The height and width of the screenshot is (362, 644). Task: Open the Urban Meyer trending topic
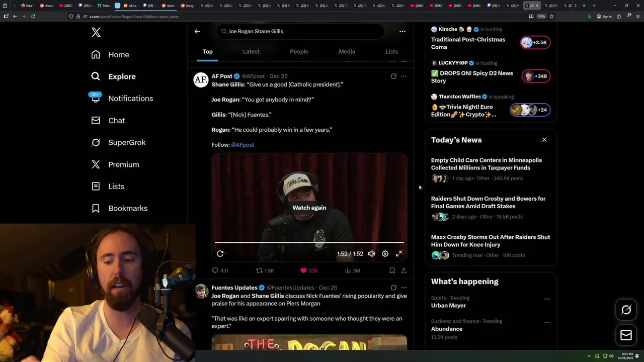point(448,306)
